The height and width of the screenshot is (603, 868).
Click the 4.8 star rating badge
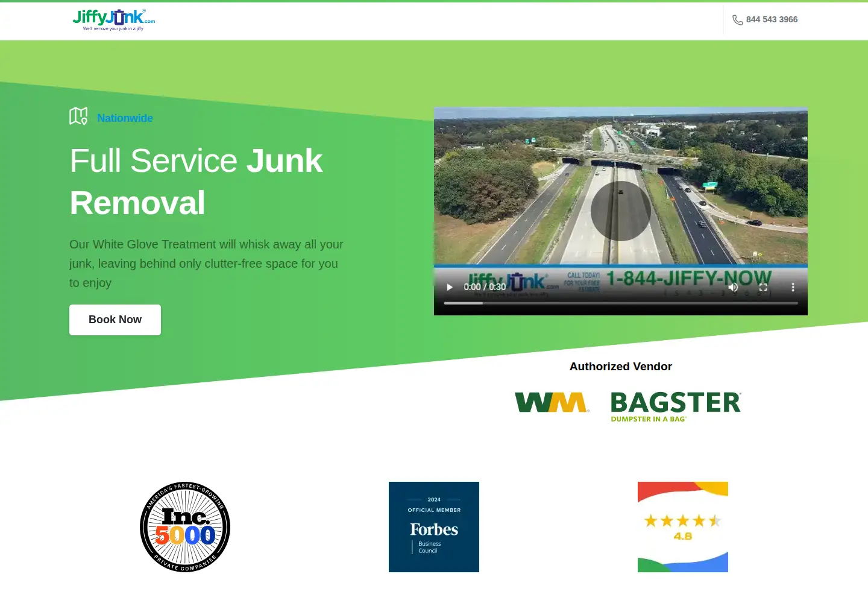pos(683,527)
